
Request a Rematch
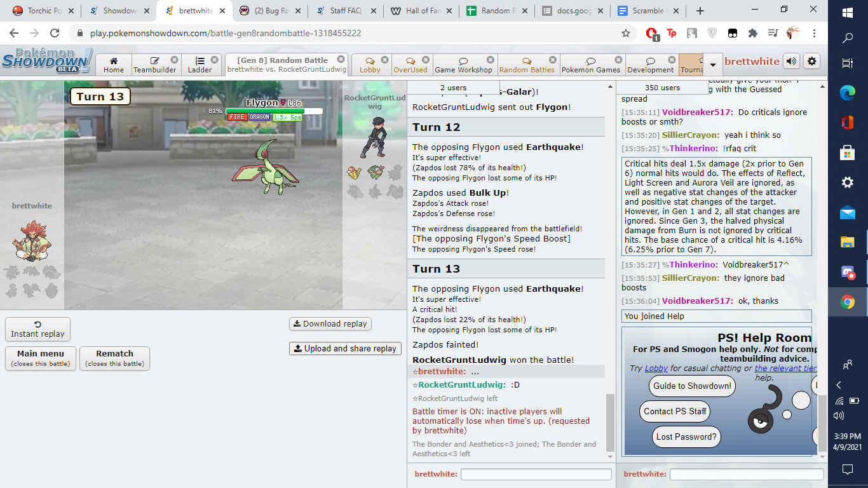point(114,358)
